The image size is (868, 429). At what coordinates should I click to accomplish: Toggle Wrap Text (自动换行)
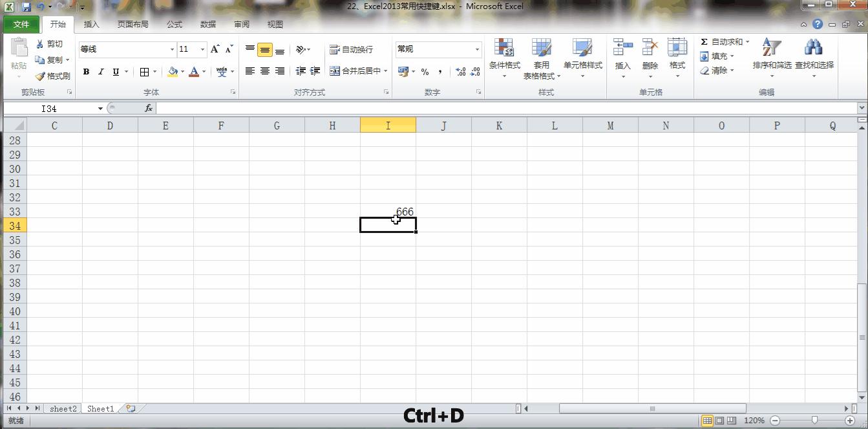click(x=351, y=50)
